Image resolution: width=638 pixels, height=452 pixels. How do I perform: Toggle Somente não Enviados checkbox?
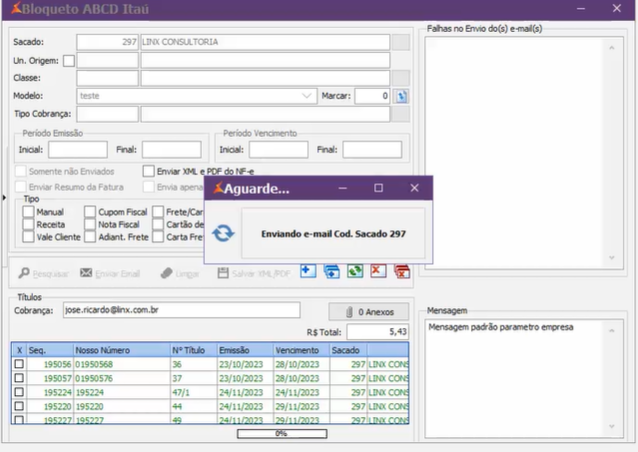tap(21, 171)
